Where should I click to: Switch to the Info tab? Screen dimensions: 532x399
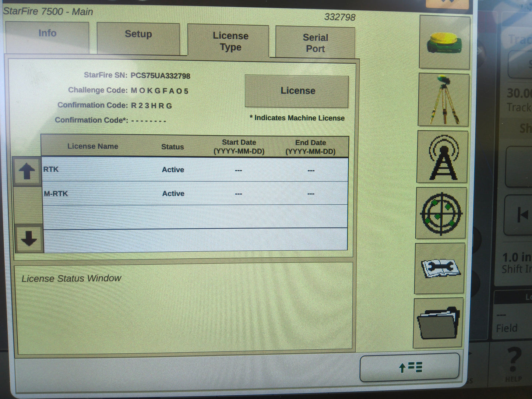click(47, 37)
